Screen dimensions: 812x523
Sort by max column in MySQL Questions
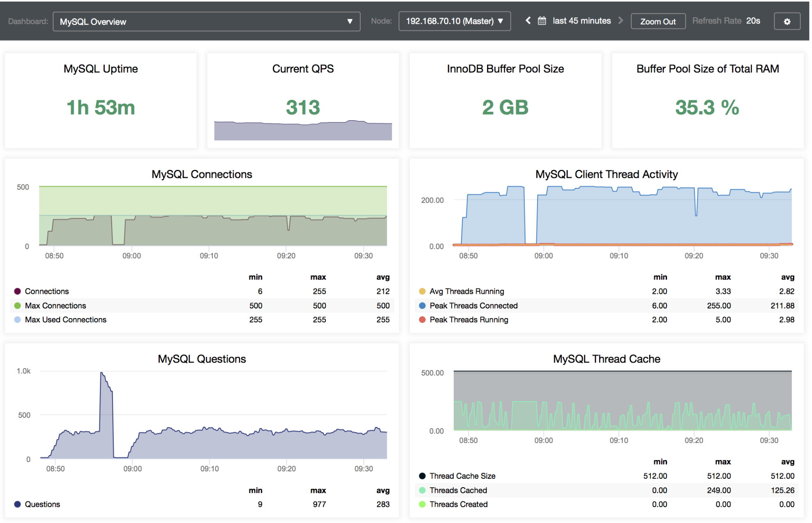point(318,490)
